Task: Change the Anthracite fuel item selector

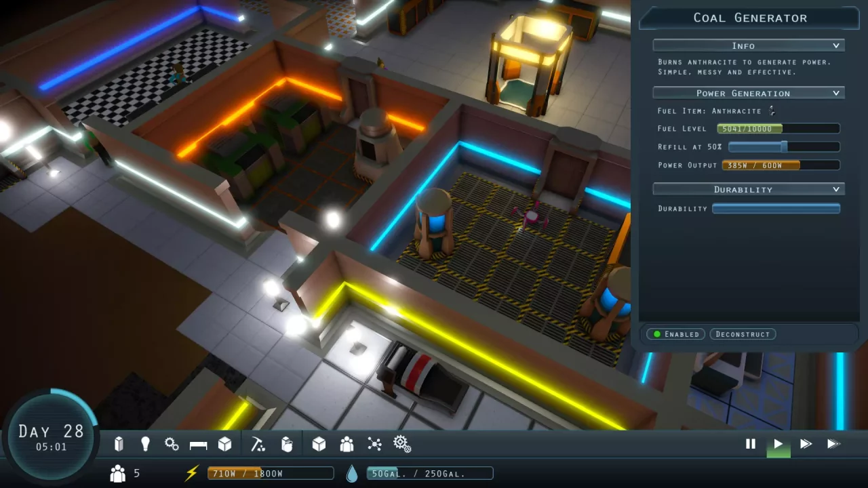Action: (x=772, y=110)
